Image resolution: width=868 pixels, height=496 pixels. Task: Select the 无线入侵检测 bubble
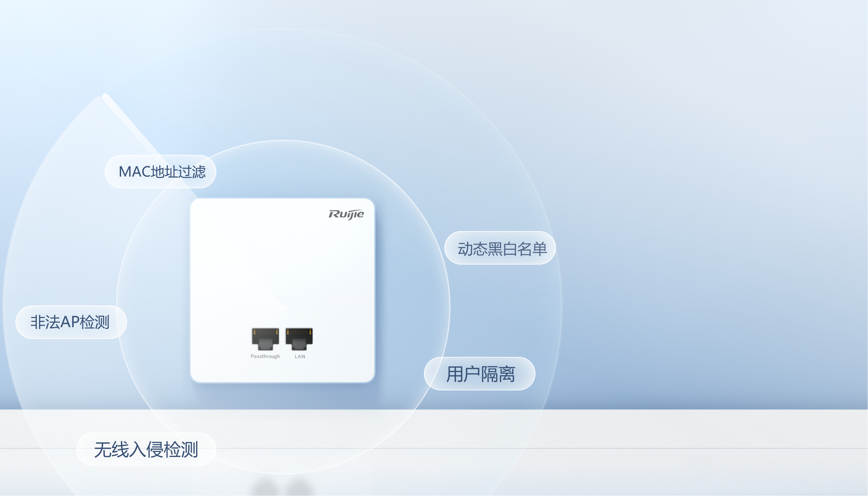[146, 449]
